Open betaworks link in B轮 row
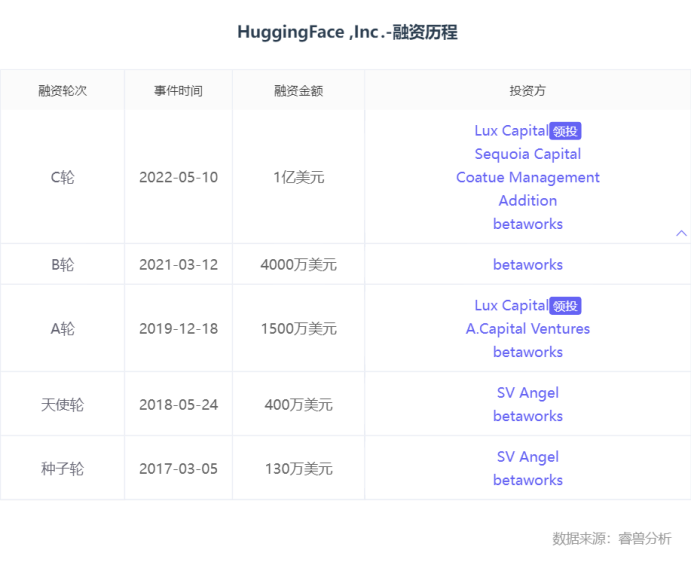This screenshot has width=692, height=575. click(528, 265)
